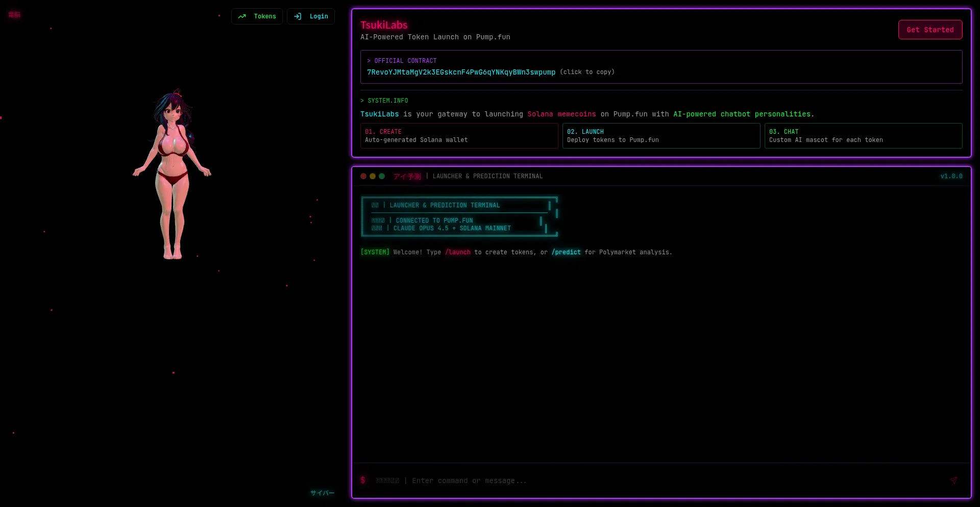Click the red dollar sign prompt icon

tap(363, 480)
